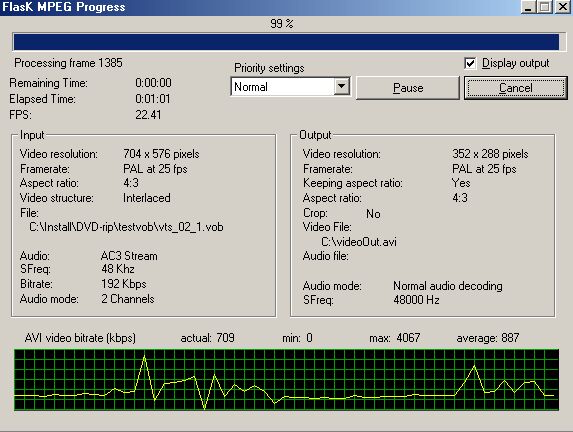573x432 pixels.
Task: Click the blue progress bar
Action: click(286, 42)
